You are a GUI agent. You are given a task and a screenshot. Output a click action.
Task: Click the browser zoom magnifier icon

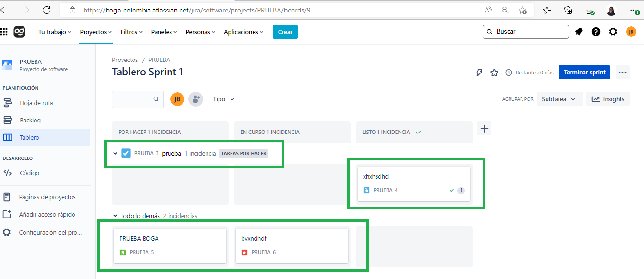click(505, 10)
